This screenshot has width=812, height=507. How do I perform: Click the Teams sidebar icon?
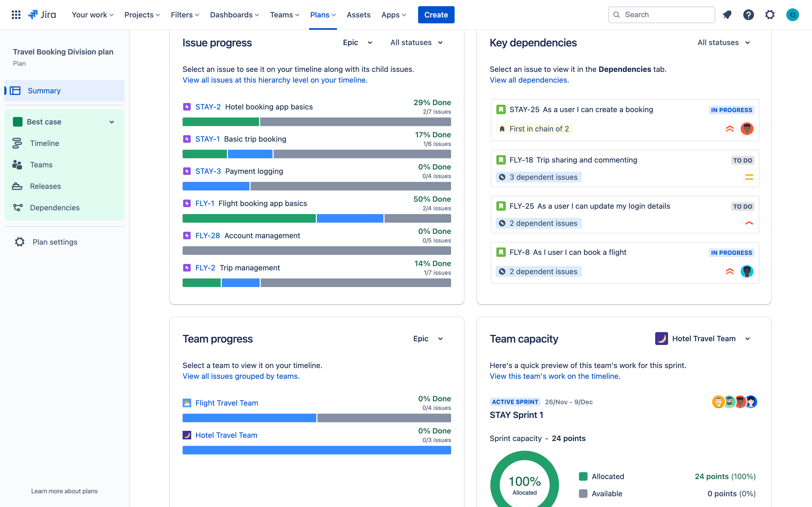click(x=17, y=164)
